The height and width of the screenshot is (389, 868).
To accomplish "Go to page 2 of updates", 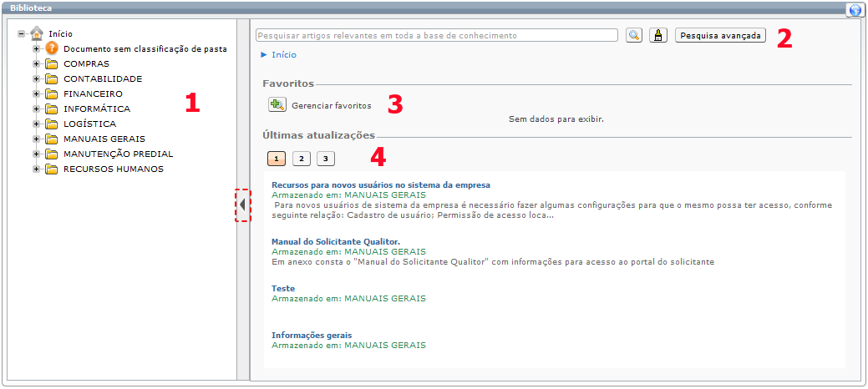I will pyautogui.click(x=301, y=159).
